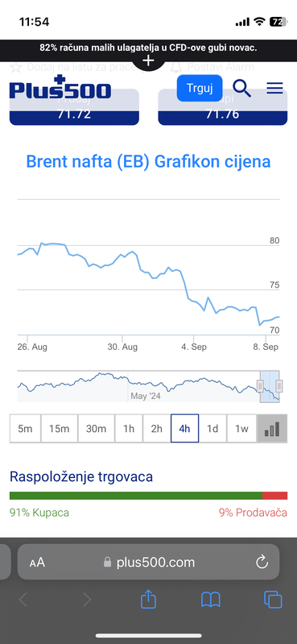Viewport: 297px width, 644px height.
Task: Choose the 1h interval tab
Action: [129, 428]
